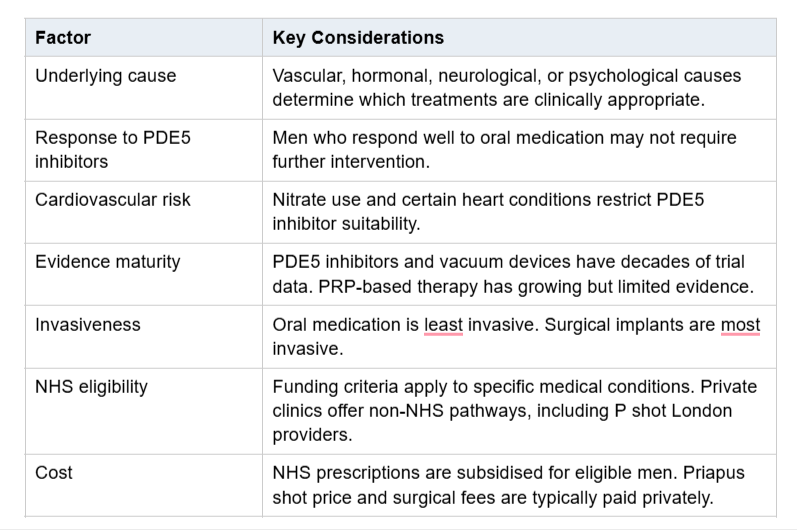Click the underlined word 'least'
This screenshot has width=797, height=530.
pos(443,325)
